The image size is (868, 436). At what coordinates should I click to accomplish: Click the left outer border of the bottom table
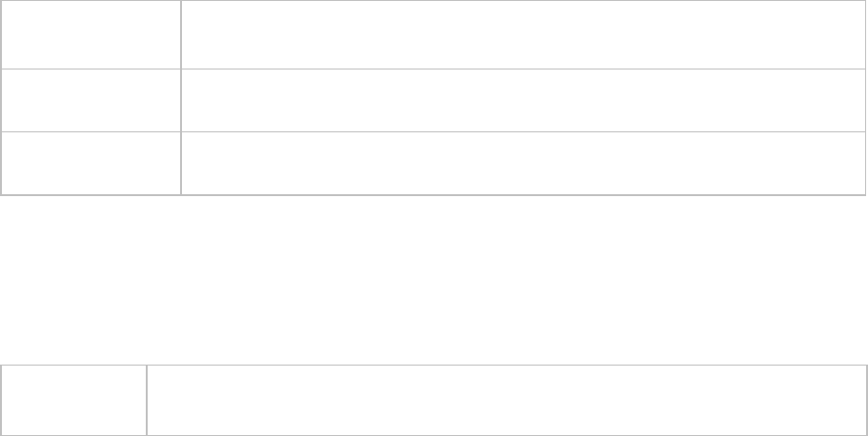[x=1, y=400]
